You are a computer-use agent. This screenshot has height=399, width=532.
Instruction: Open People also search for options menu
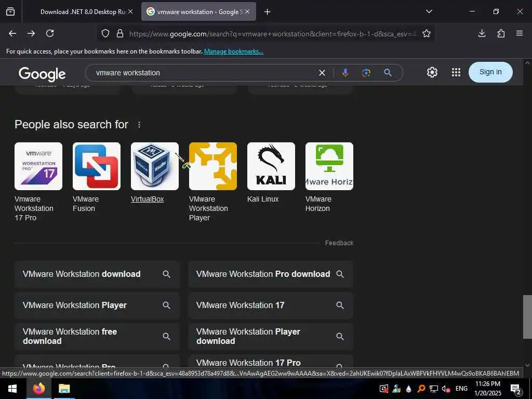tap(139, 125)
